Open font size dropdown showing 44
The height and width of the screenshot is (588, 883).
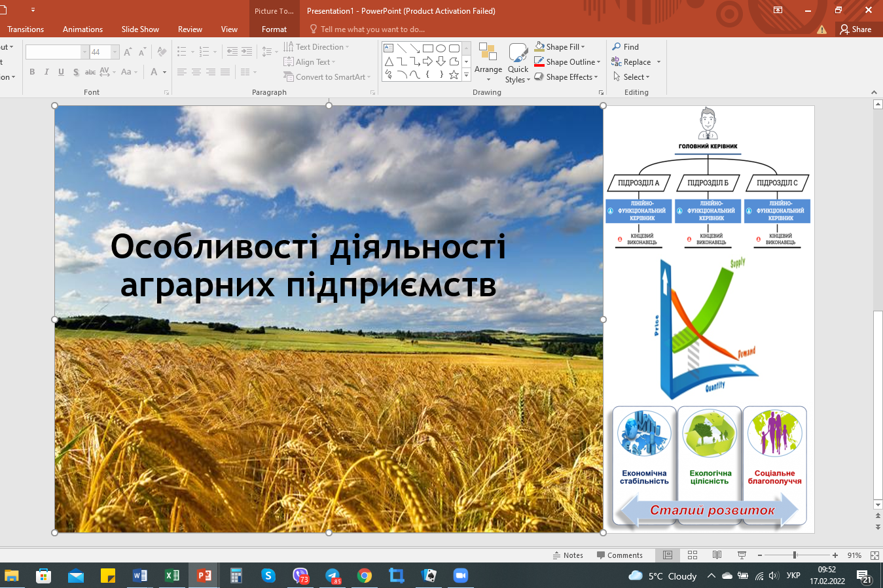115,52
